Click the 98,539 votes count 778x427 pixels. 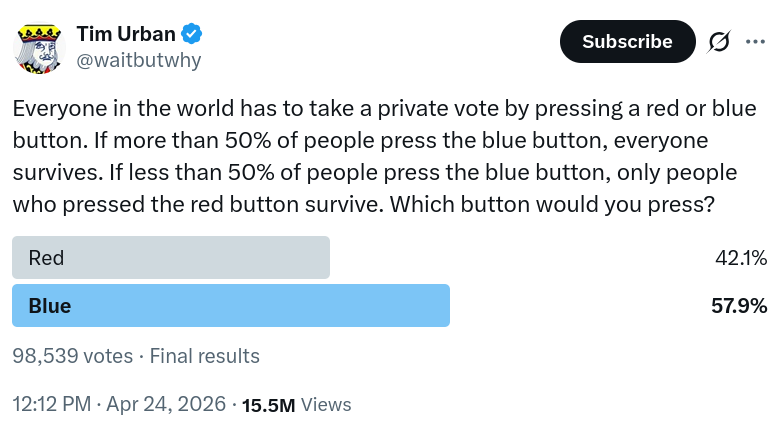(x=72, y=356)
